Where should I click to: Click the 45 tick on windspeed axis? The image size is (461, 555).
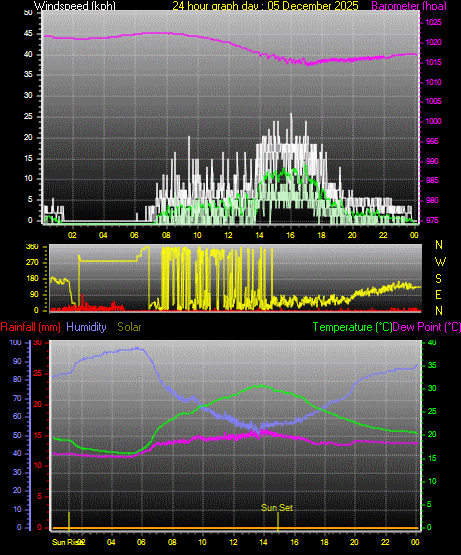pyautogui.click(x=28, y=34)
